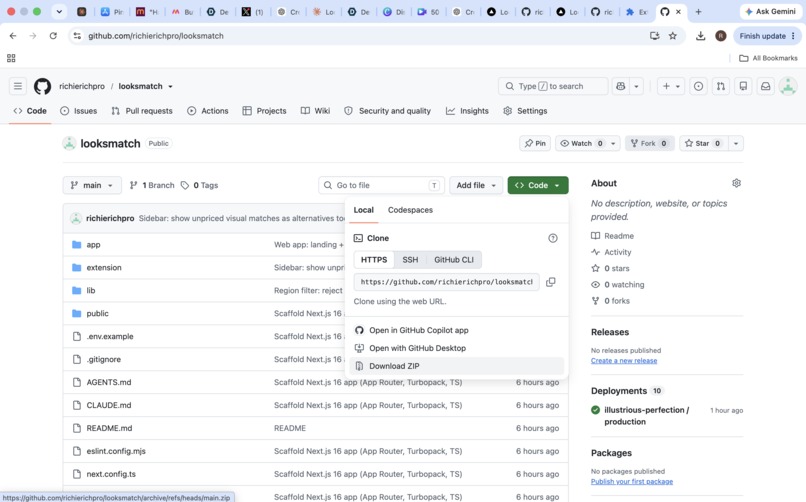This screenshot has width=806, height=502.
Task: Open Chrome downloads icon
Action: point(700,36)
